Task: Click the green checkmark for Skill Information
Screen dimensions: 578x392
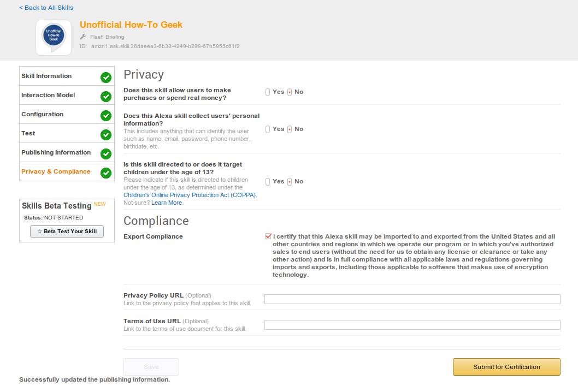Action: pyautogui.click(x=106, y=78)
